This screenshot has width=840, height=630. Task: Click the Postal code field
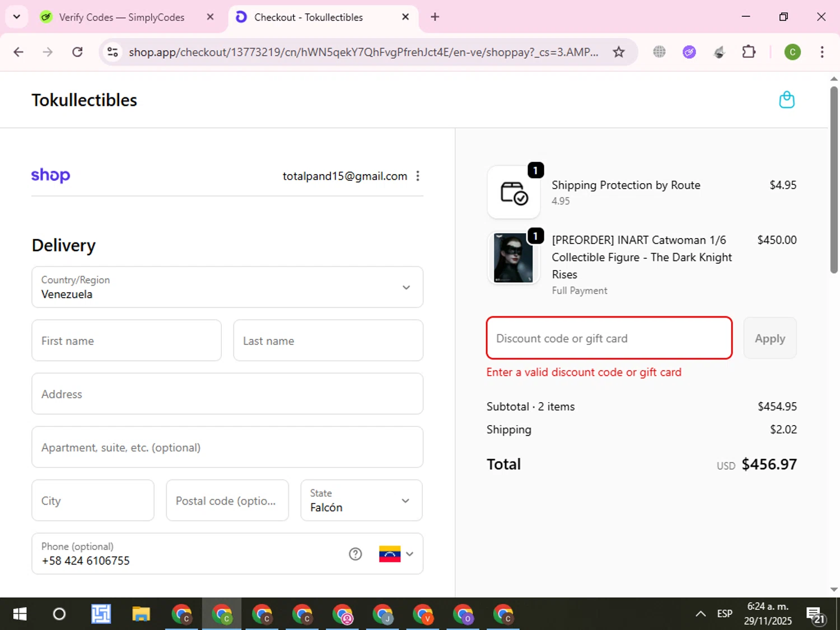coord(227,501)
